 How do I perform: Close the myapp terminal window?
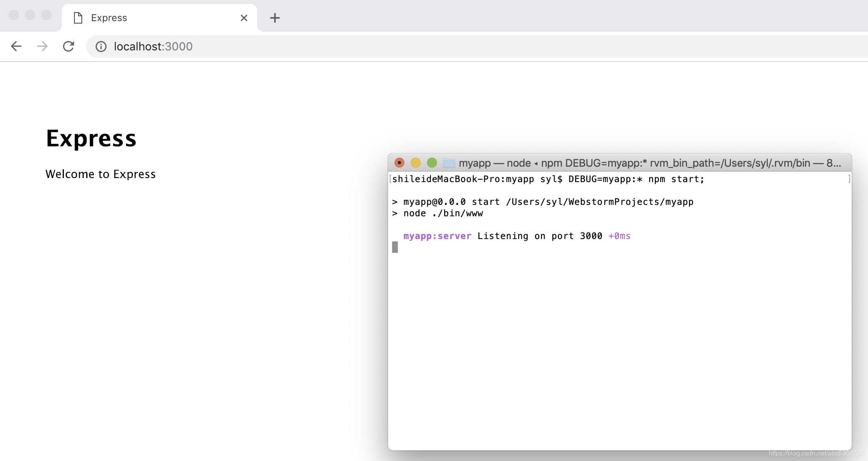pyautogui.click(x=399, y=163)
